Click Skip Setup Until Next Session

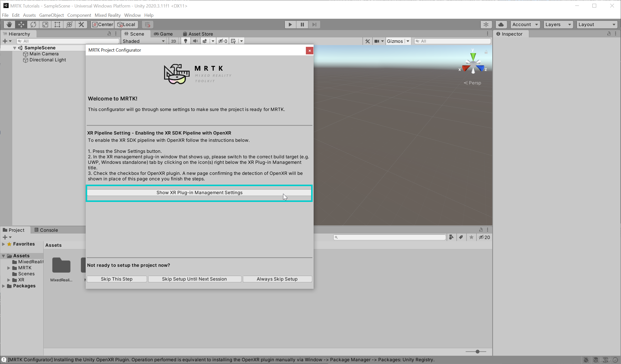click(195, 279)
